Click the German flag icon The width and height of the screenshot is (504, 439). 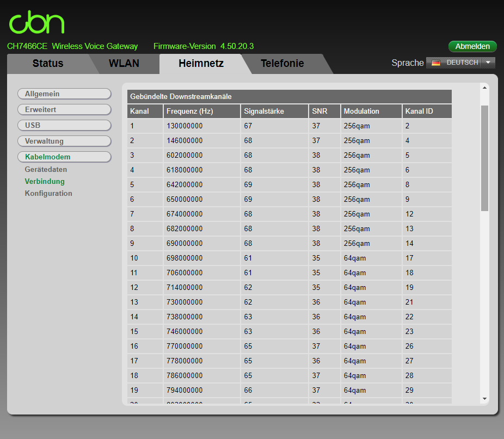(x=436, y=63)
